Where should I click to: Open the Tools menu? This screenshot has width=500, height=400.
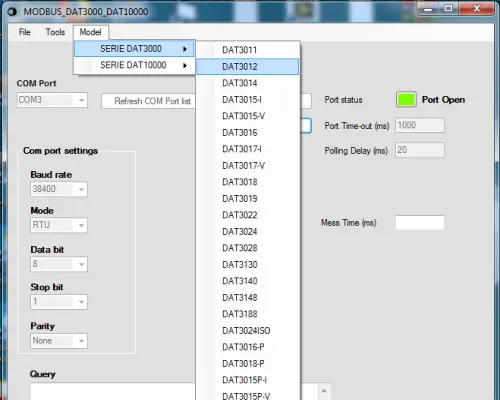(x=55, y=32)
